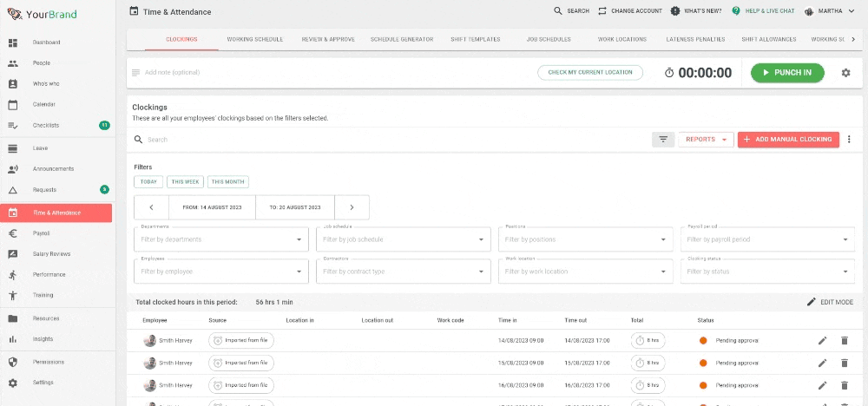Click the punch-in settings gear icon
The height and width of the screenshot is (406, 868).
(845, 73)
